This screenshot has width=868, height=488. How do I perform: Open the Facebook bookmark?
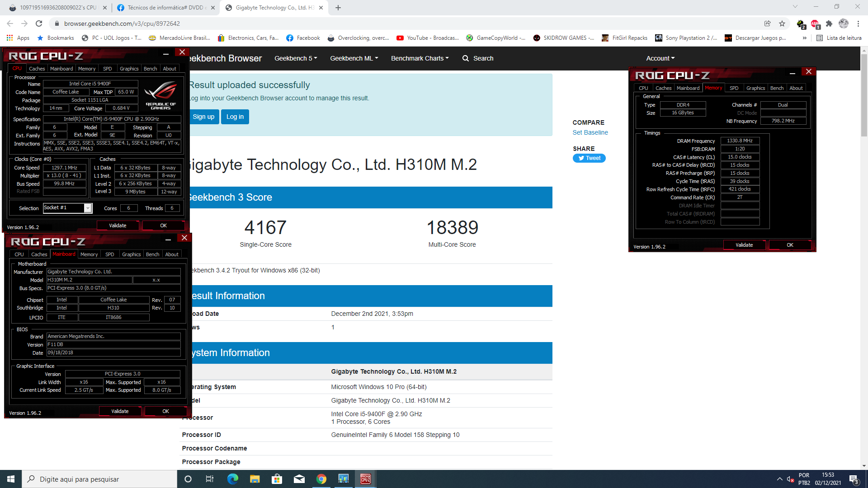pyautogui.click(x=303, y=38)
